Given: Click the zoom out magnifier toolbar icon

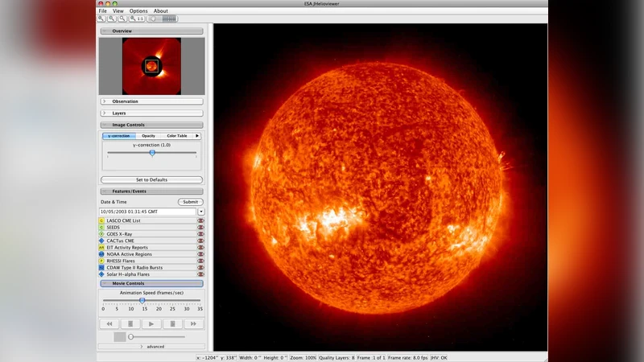Looking at the screenshot, I should (x=111, y=19).
